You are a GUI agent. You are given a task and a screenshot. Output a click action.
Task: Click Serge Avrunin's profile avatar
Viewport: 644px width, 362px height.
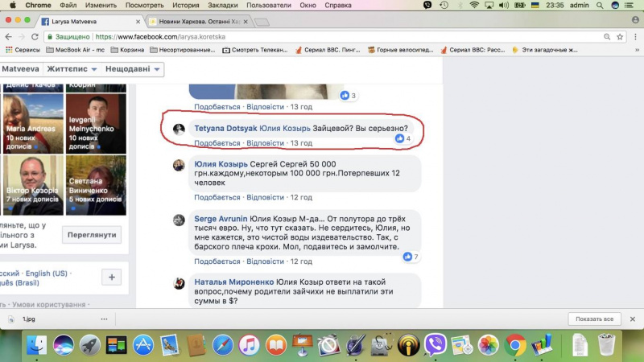(179, 219)
